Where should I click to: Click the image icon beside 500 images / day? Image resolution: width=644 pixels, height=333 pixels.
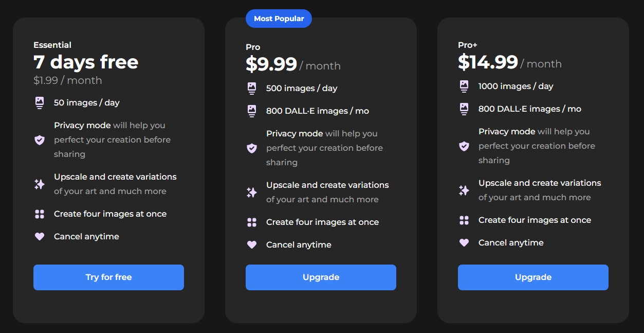(x=252, y=89)
